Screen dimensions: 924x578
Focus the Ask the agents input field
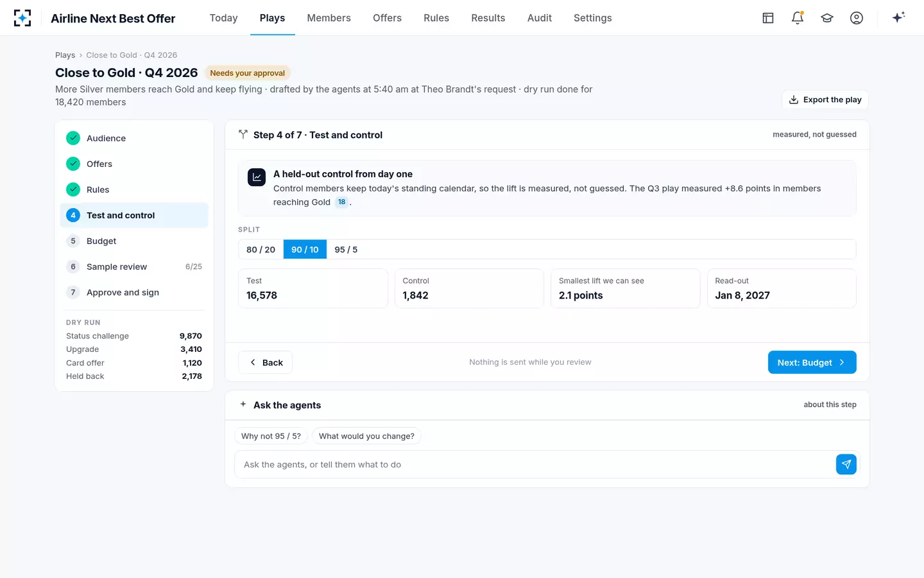[x=535, y=464]
